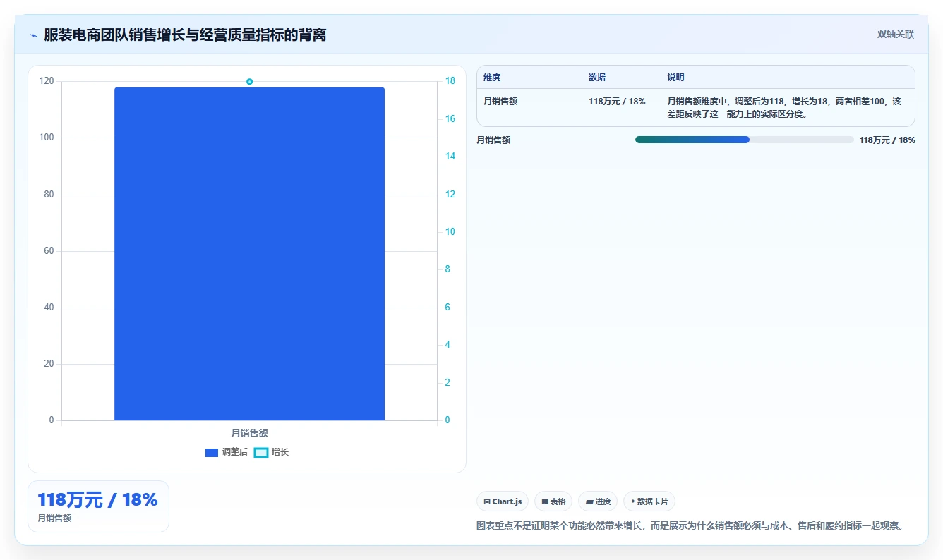Select the Chart.js tag chip
Screen dimensions: 943x560
[503, 501]
